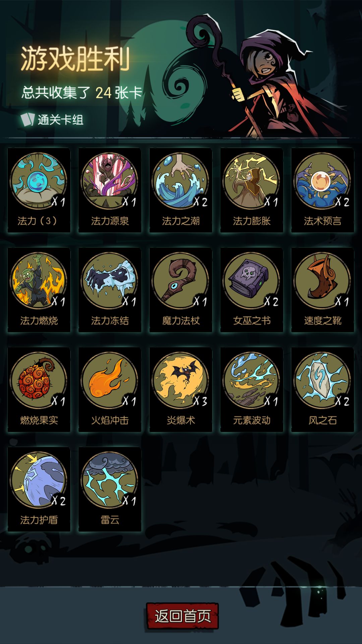This screenshot has height=644, width=362.
Task: Select the 法术预言 crystal ball card
Action: point(322,190)
